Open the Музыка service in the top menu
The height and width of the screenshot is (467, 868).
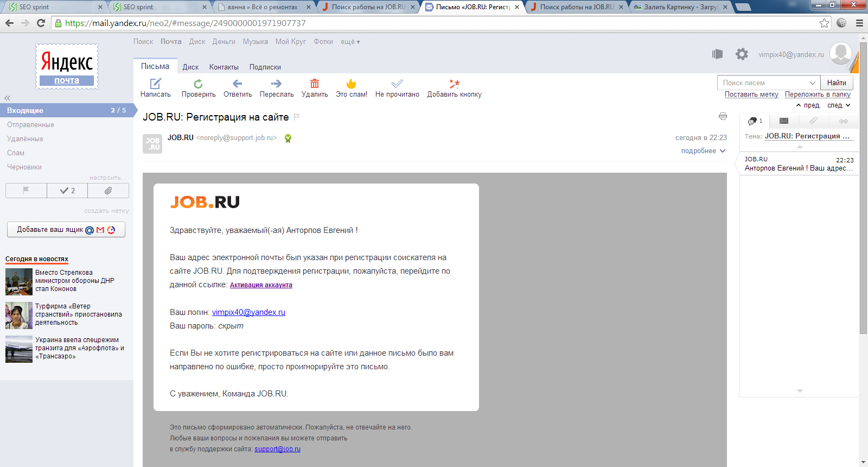click(x=256, y=42)
